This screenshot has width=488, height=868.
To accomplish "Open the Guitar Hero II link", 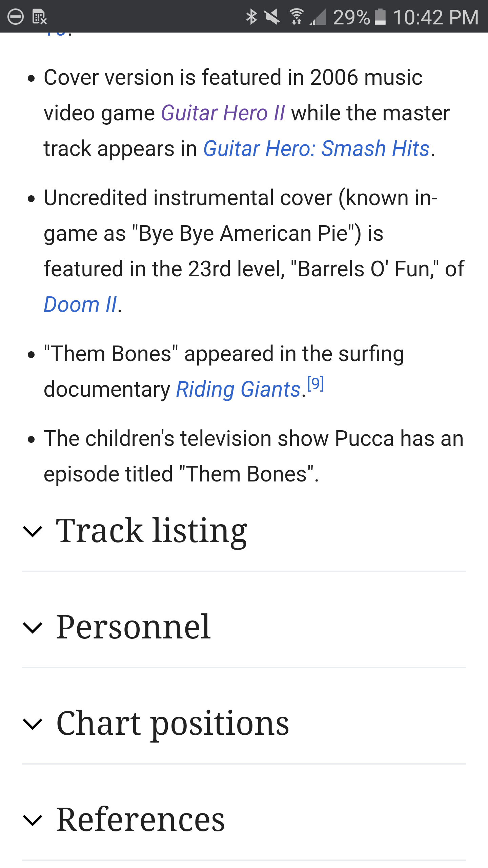I will pos(223,113).
